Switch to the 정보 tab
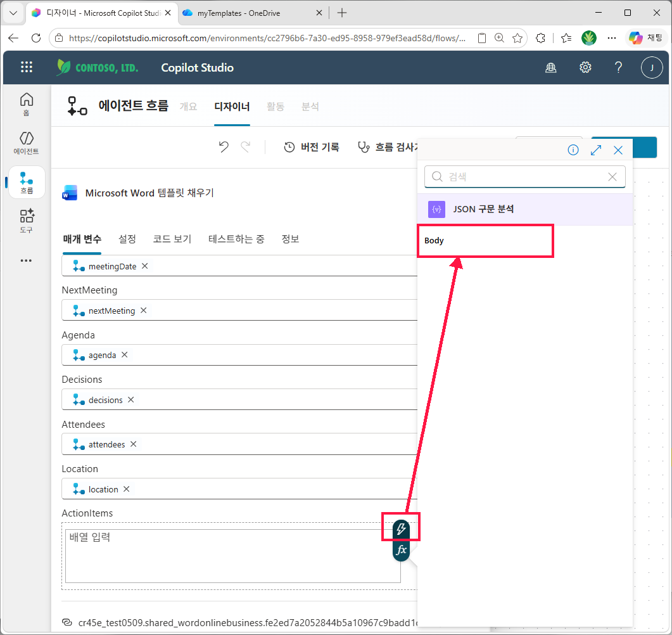Image resolution: width=672 pixels, height=635 pixels. (x=290, y=240)
